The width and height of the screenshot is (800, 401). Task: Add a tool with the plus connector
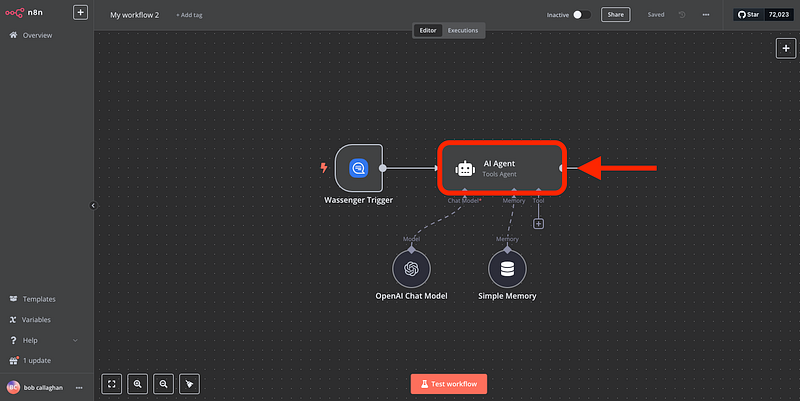538,223
